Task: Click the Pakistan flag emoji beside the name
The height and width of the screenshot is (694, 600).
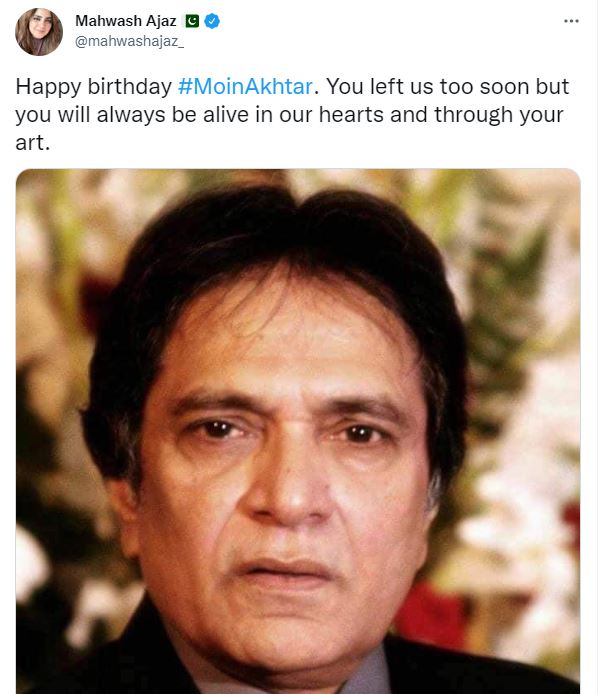Action: point(192,21)
